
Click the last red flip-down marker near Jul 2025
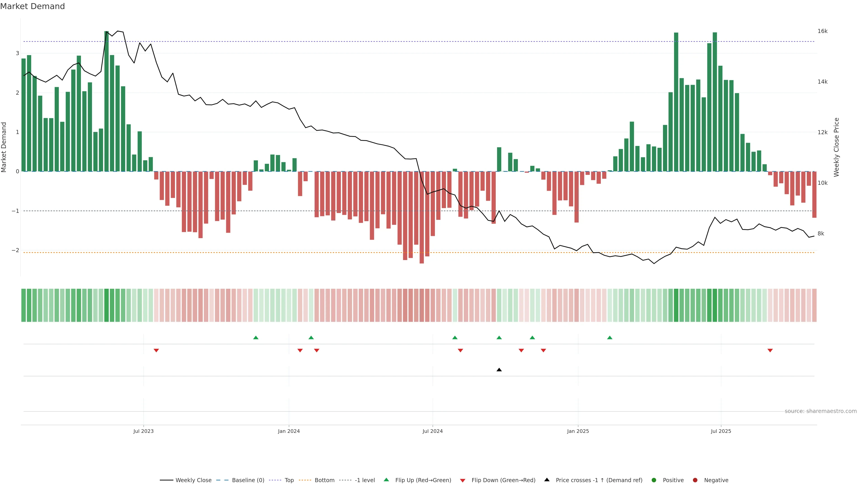tap(770, 351)
